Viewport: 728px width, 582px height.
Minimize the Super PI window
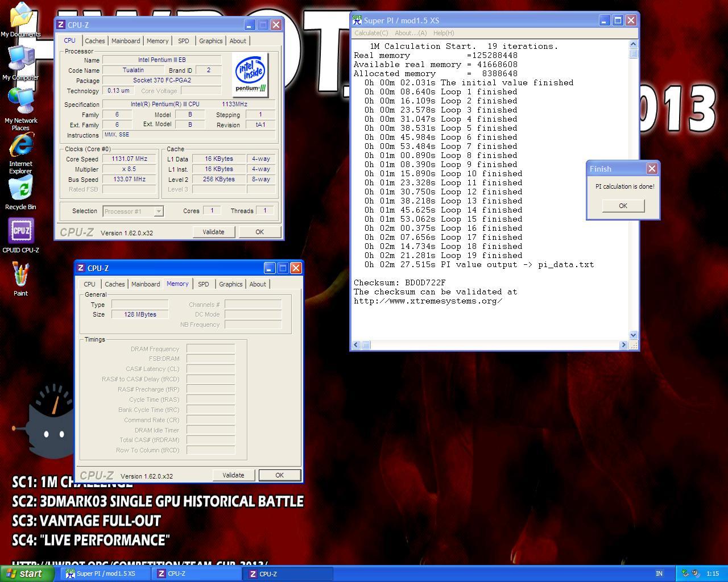[x=604, y=20]
